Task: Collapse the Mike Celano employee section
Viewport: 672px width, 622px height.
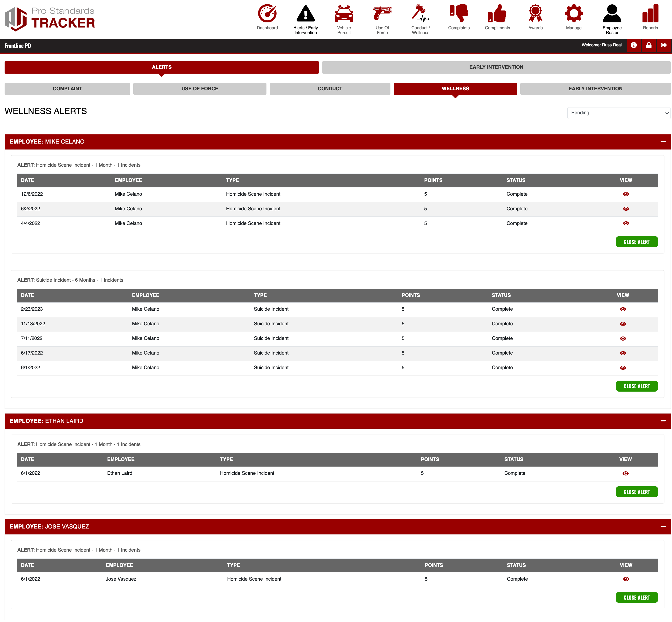Action: coord(663,142)
